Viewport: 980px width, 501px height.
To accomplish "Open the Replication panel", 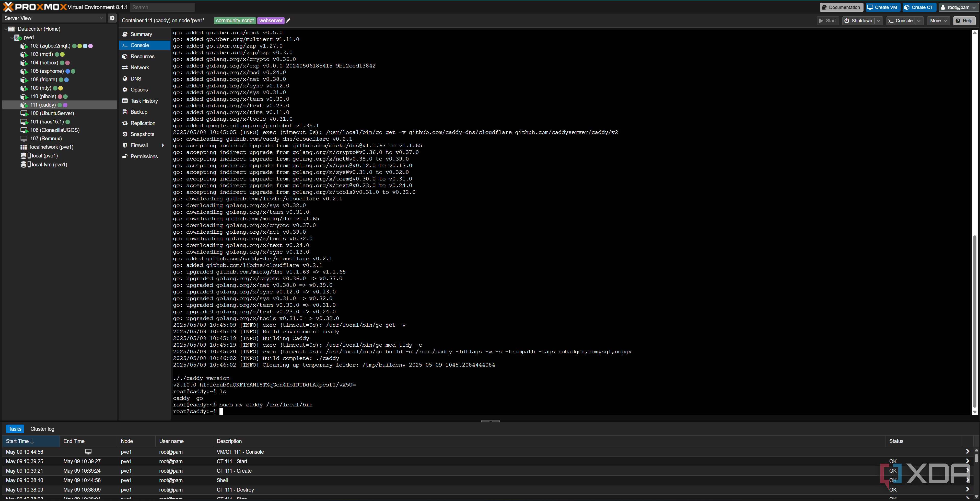I will (142, 123).
